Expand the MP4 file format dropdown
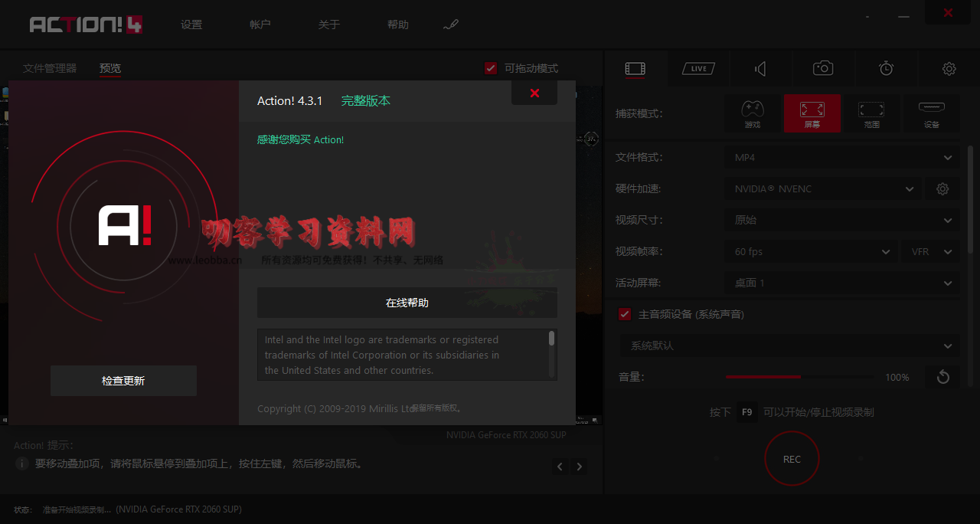 point(841,157)
